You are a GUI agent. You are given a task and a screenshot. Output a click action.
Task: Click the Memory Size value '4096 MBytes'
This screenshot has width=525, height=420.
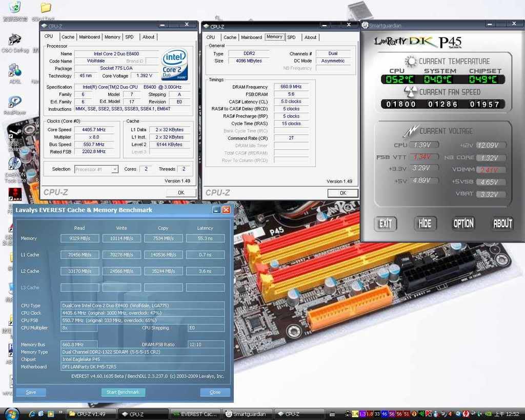(249, 61)
